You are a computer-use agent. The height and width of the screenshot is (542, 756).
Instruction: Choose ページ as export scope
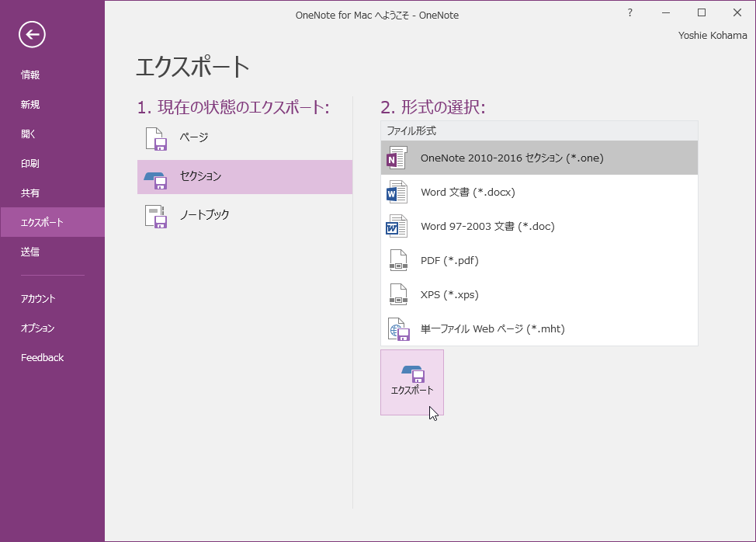(x=244, y=138)
